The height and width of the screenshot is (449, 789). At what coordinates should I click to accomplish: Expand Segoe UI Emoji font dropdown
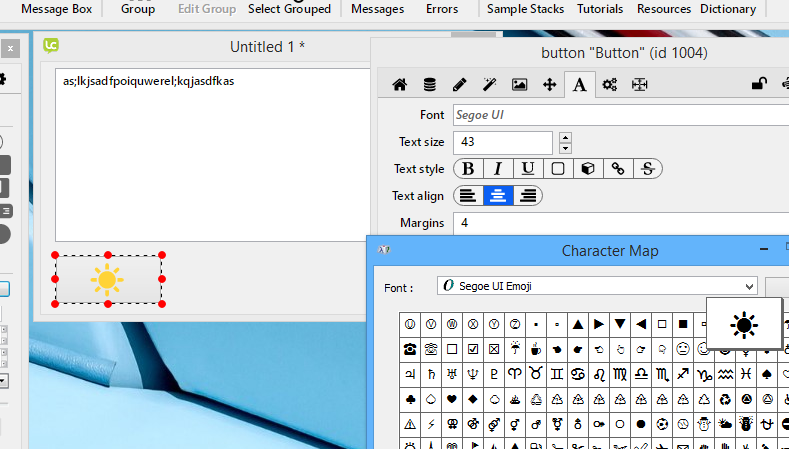point(750,287)
